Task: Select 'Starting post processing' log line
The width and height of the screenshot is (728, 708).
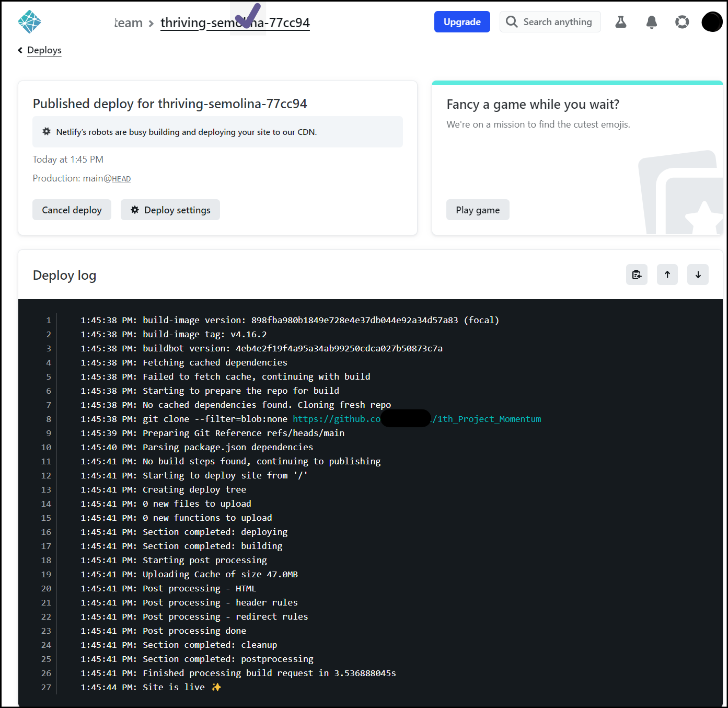Action: coord(174,560)
